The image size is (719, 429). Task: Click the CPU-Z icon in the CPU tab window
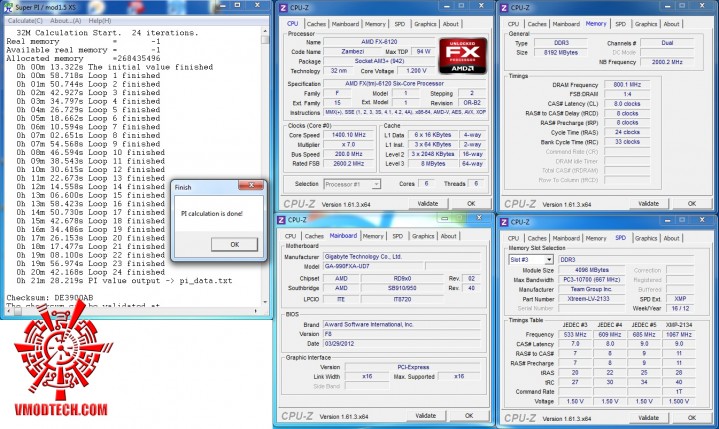click(283, 8)
